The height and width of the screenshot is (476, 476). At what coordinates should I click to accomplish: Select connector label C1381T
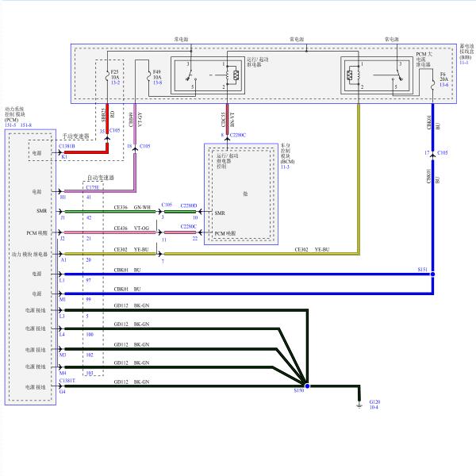point(67,380)
